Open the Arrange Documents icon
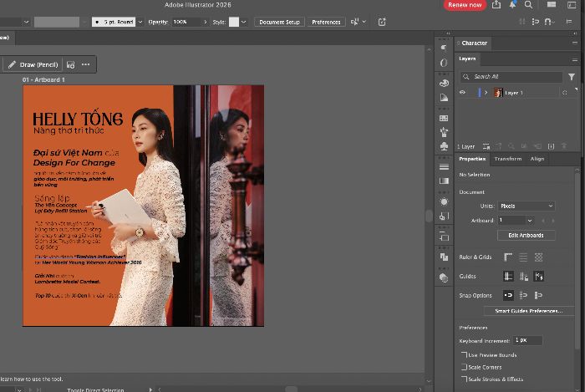The width and height of the screenshot is (585, 392). (x=552, y=4)
